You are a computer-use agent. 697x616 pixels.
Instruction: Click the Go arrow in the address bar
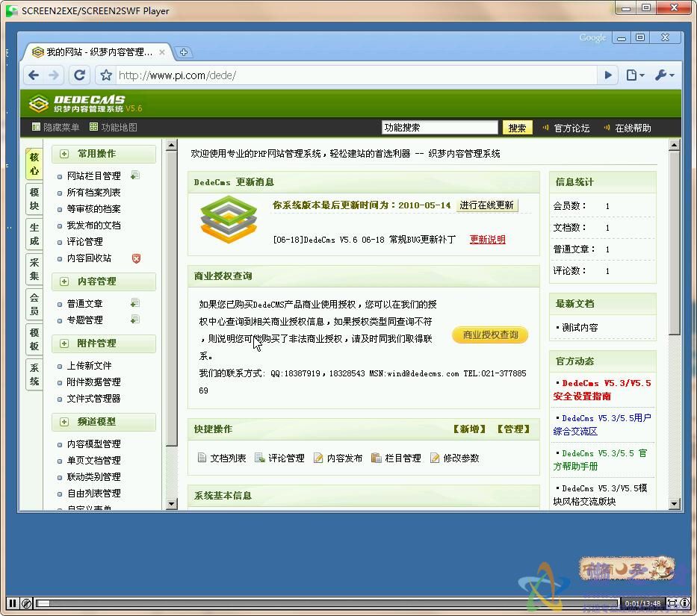point(608,75)
